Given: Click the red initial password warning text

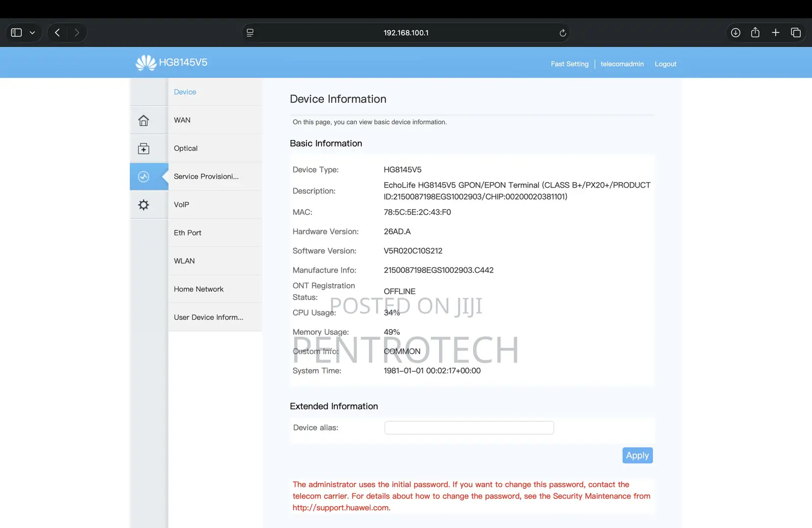Looking at the screenshot, I should 471,496.
